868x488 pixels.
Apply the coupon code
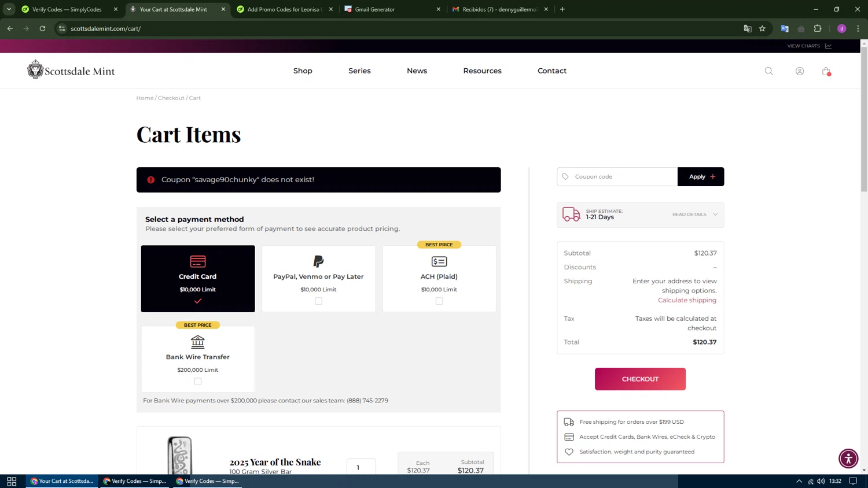[x=701, y=176]
